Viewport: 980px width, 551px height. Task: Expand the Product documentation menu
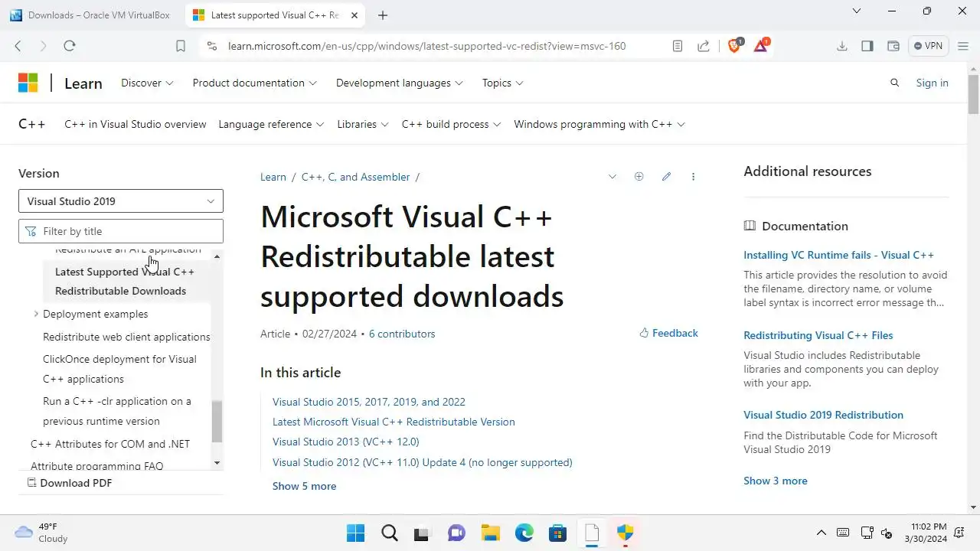click(x=254, y=83)
